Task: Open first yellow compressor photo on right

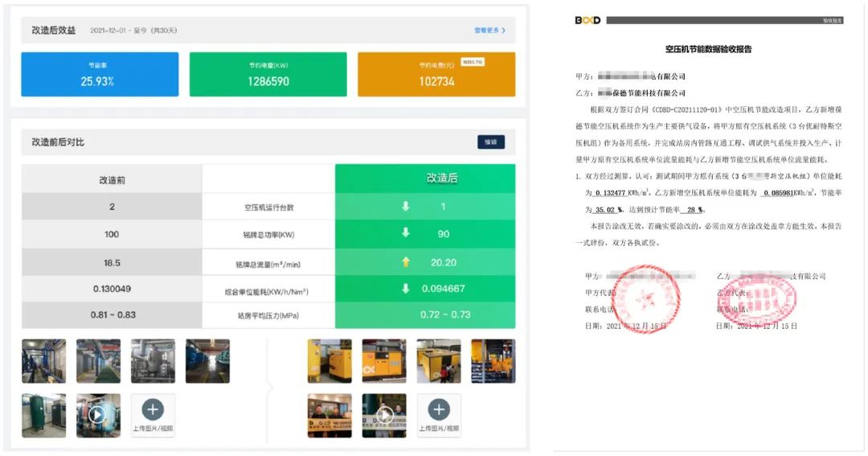Action: [330, 361]
